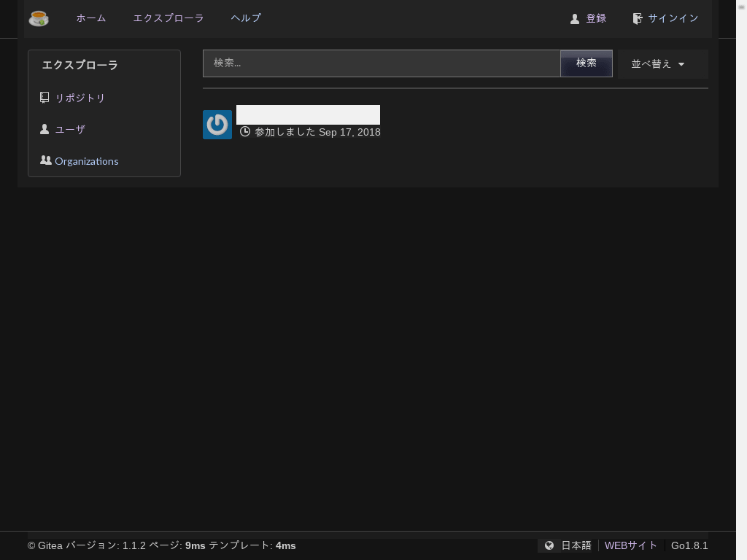
Task: Click the サインイン link
Action: (673, 18)
